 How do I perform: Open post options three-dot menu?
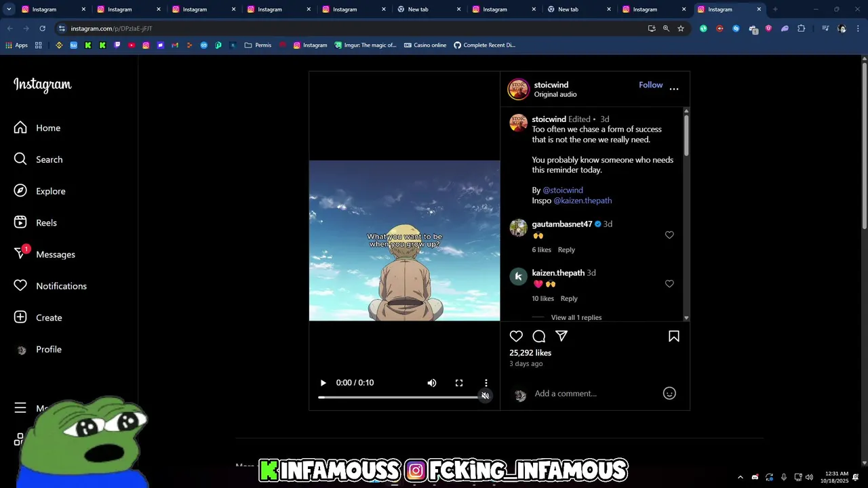674,89
